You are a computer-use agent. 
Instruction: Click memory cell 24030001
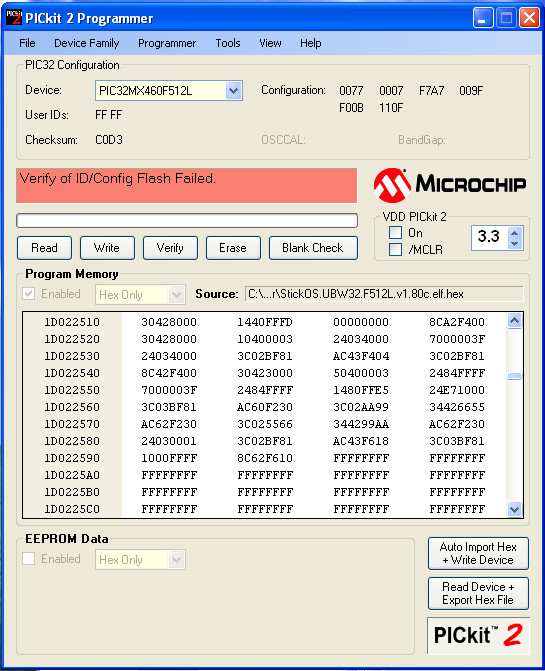click(x=169, y=441)
